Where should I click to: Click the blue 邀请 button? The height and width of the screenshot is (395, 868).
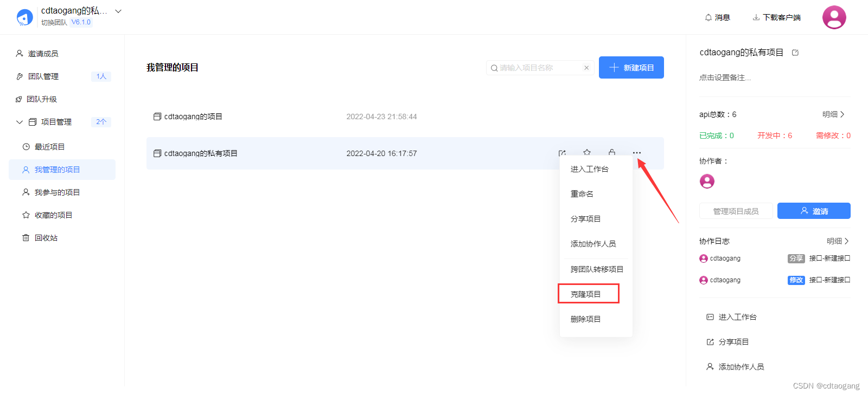[x=814, y=211]
